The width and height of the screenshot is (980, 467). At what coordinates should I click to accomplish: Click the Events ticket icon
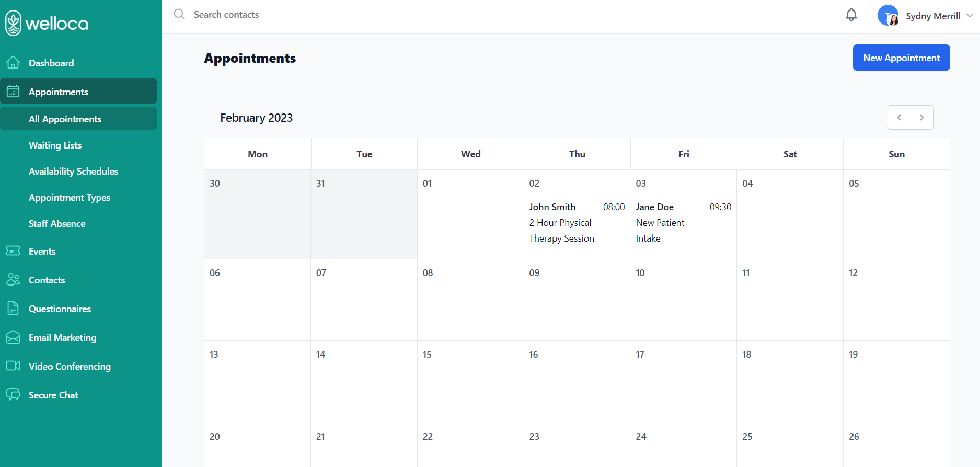[13, 251]
